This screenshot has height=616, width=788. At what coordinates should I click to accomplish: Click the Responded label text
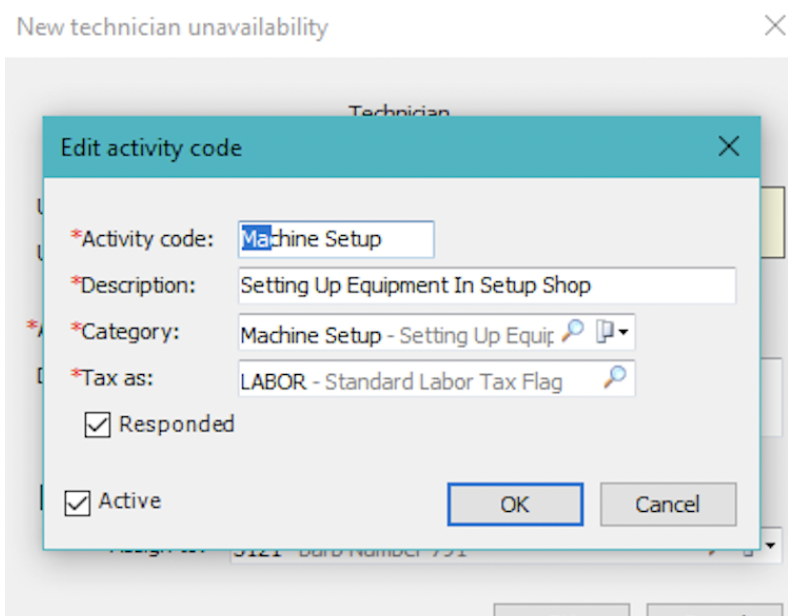tap(176, 424)
